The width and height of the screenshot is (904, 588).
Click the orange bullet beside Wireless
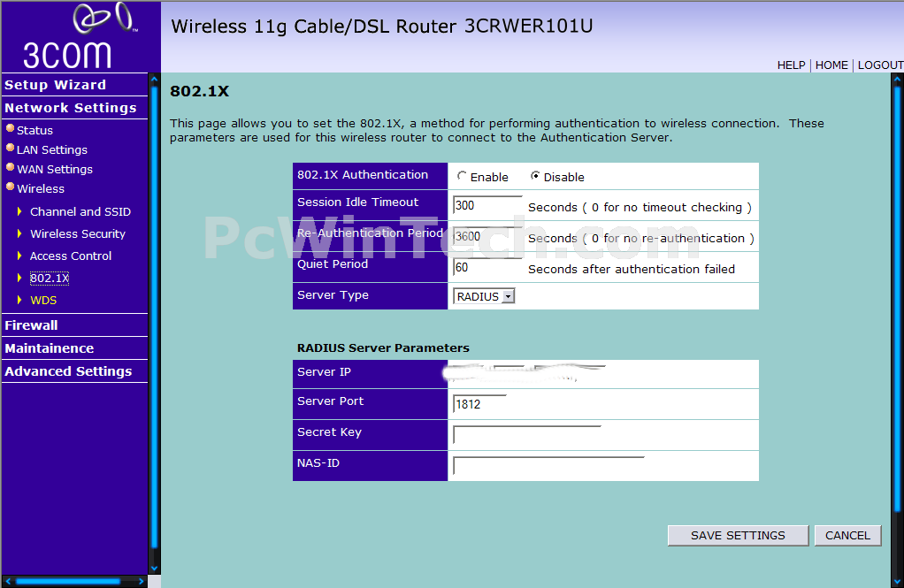[10, 187]
